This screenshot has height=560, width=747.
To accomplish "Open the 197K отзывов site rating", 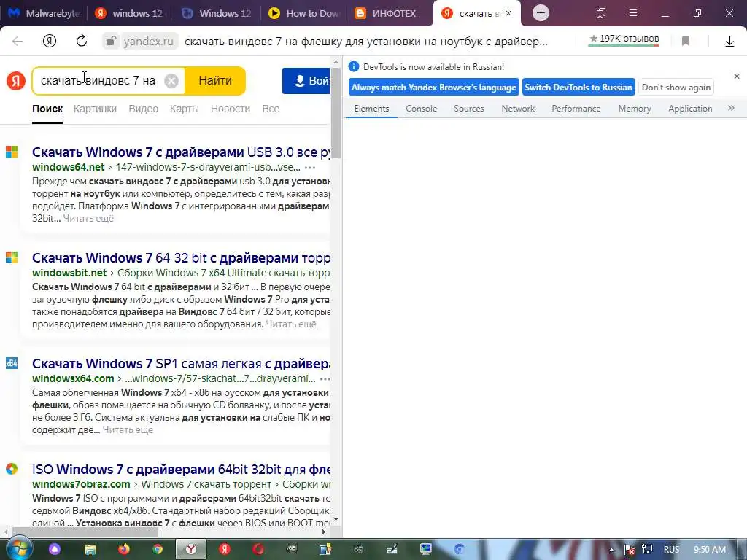I will (624, 39).
